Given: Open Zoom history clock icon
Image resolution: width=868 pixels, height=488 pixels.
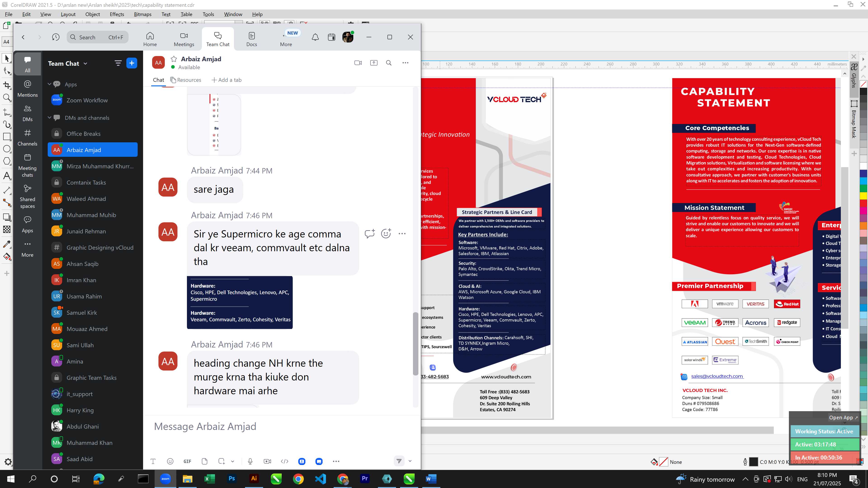Looking at the screenshot, I should click(x=56, y=37).
